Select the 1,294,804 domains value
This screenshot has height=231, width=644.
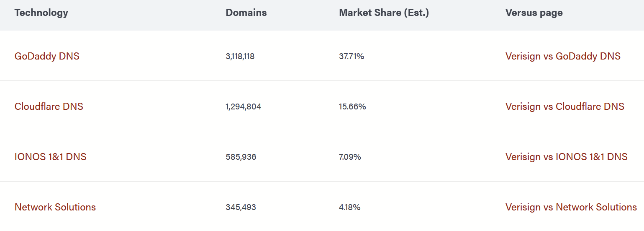tap(243, 106)
